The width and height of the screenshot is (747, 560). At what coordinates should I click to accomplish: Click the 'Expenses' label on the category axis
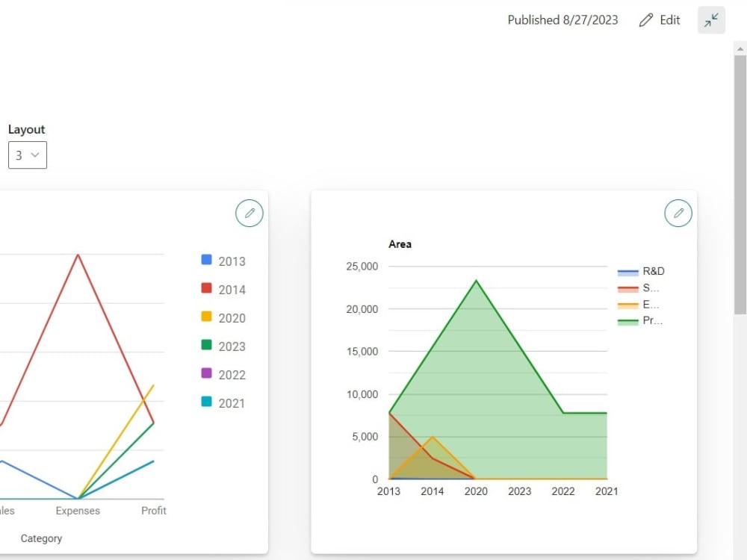click(77, 511)
